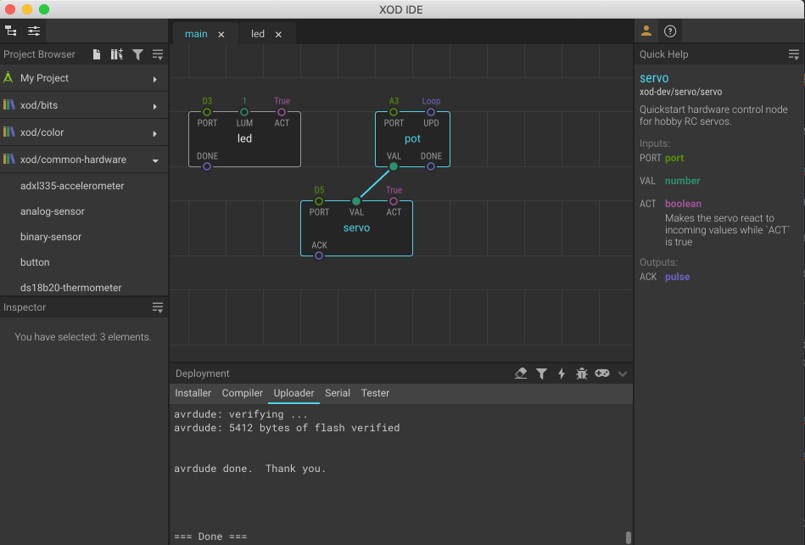Clear the deployment log with eraser icon
The width and height of the screenshot is (805, 545).
pos(521,374)
